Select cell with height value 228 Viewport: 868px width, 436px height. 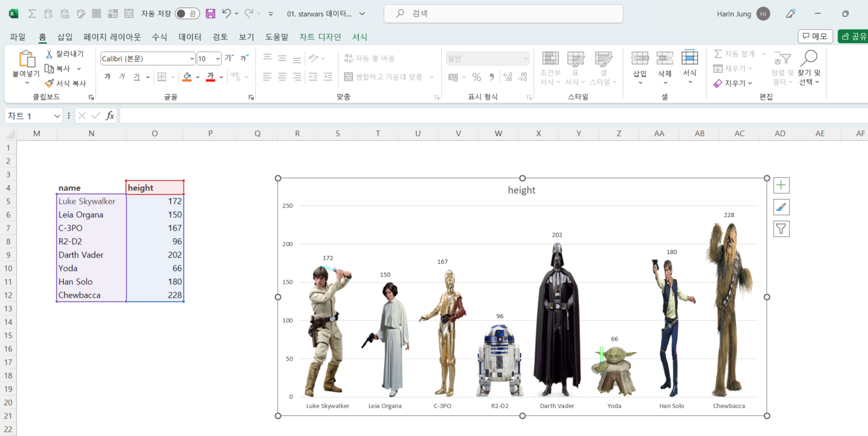click(x=155, y=295)
